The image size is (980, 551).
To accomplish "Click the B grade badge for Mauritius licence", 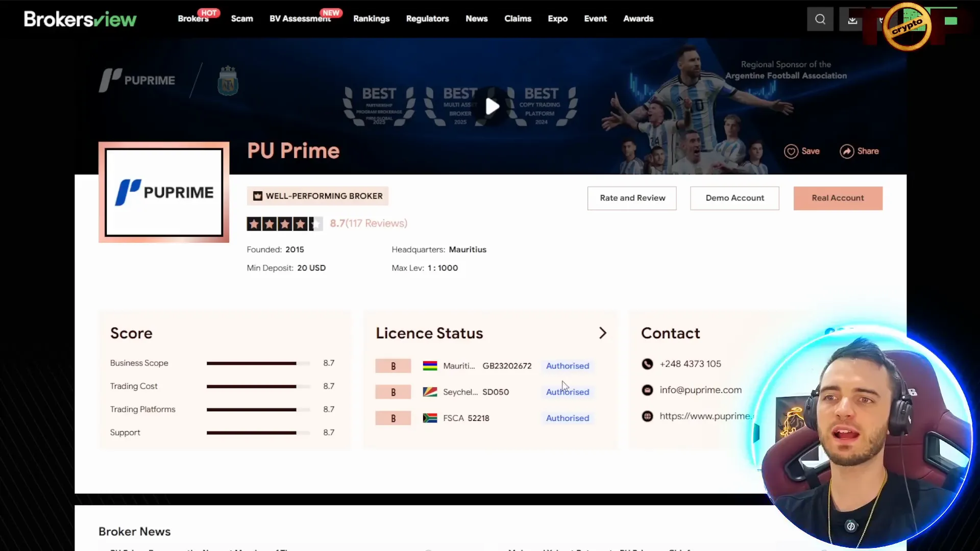I will [x=393, y=366].
